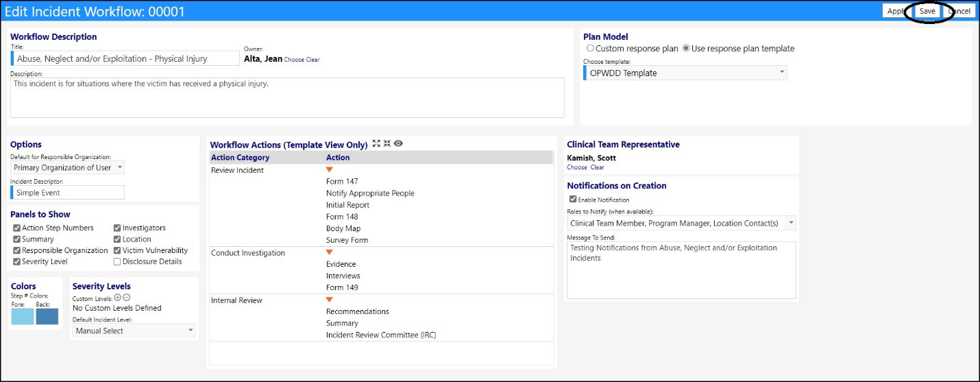The image size is (980, 382).
Task: Click the Review Incident category
Action: [237, 170]
